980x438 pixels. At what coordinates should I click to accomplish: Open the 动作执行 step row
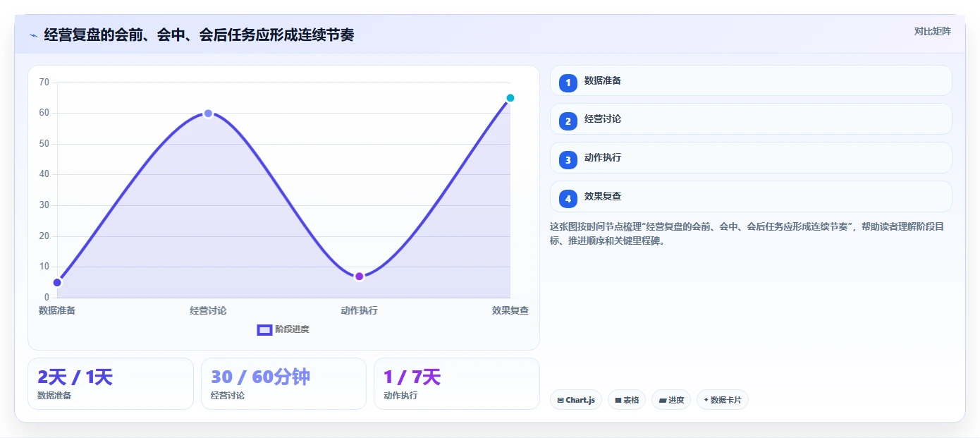pyautogui.click(x=751, y=158)
